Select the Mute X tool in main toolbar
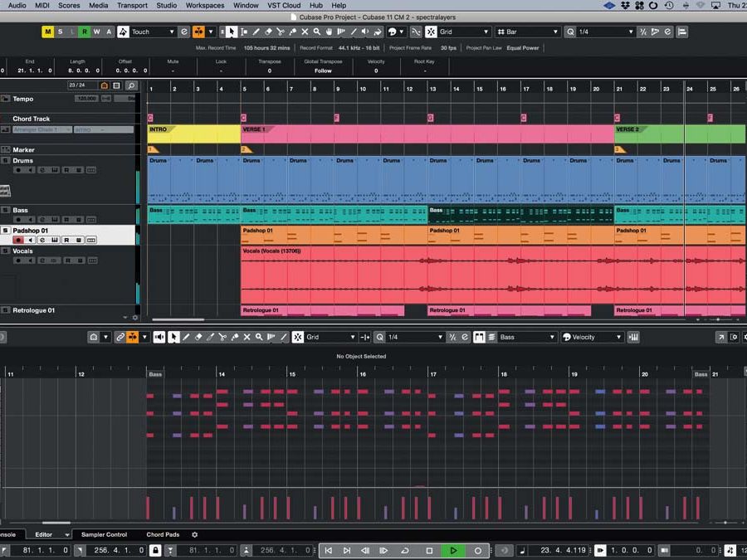 305,32
